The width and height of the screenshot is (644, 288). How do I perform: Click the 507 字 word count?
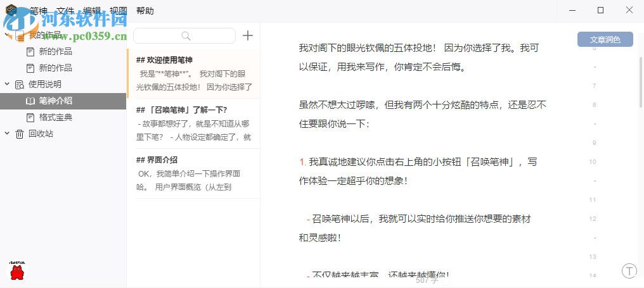tap(427, 280)
